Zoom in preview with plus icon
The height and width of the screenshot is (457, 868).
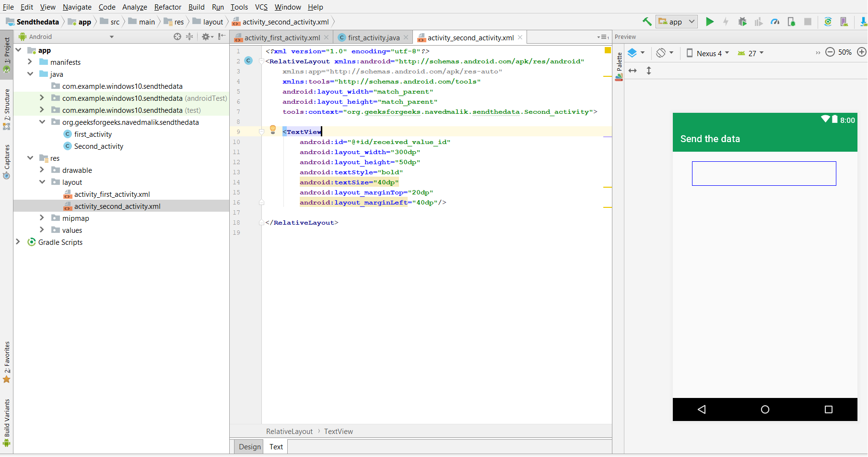[862, 52]
